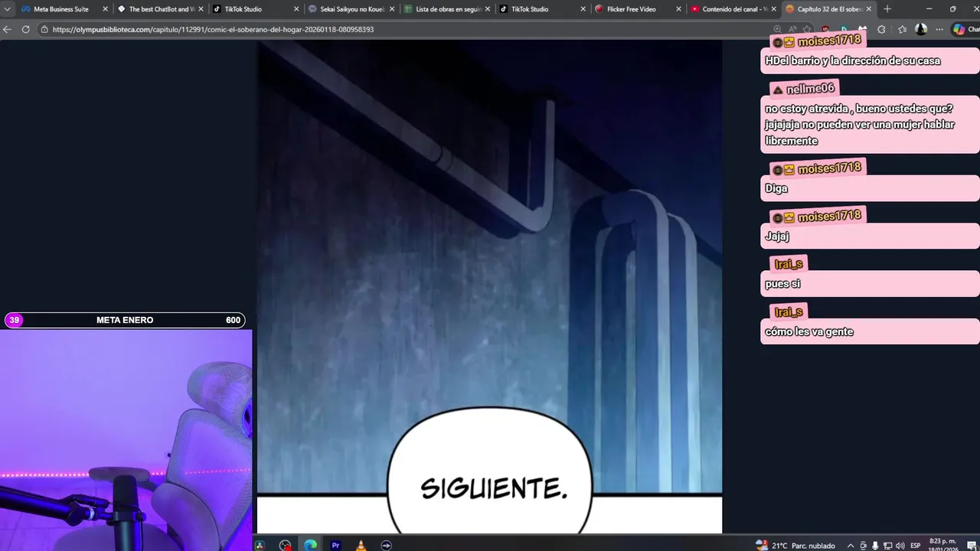
Task: Open DaVinci Resolve in taskbar
Action: click(x=260, y=545)
